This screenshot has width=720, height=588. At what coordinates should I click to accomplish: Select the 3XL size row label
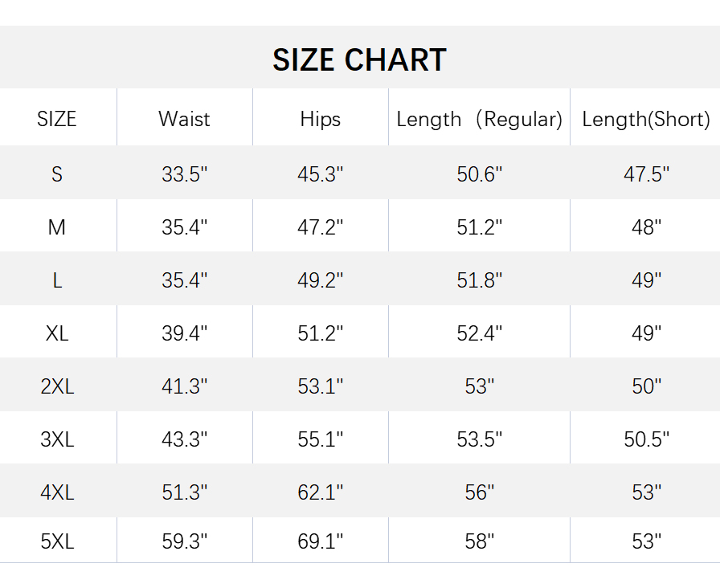[x=57, y=439]
